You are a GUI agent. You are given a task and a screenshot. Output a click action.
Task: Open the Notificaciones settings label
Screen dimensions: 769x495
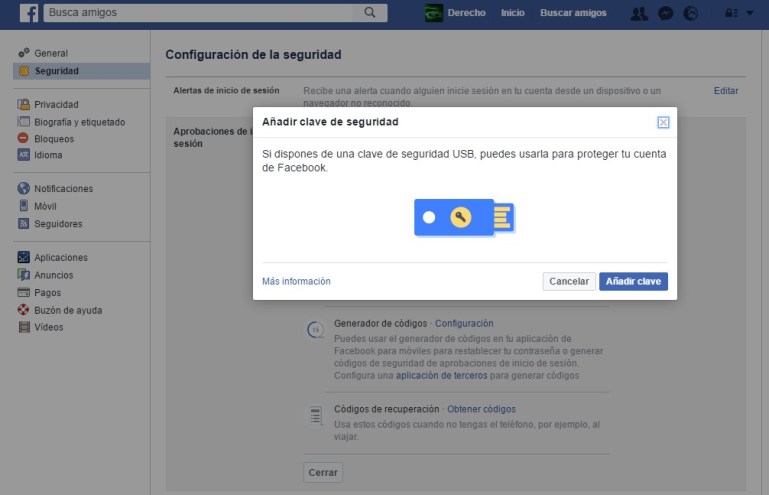(x=63, y=188)
